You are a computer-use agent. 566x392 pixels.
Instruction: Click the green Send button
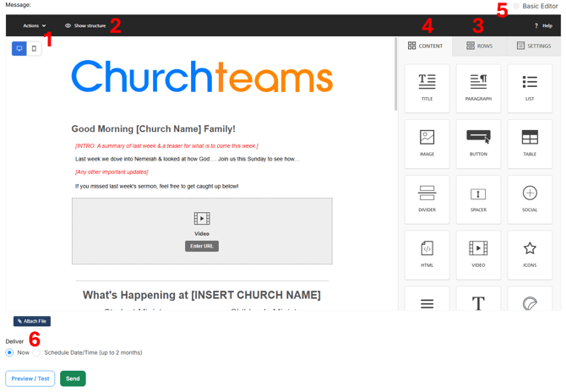coord(73,378)
